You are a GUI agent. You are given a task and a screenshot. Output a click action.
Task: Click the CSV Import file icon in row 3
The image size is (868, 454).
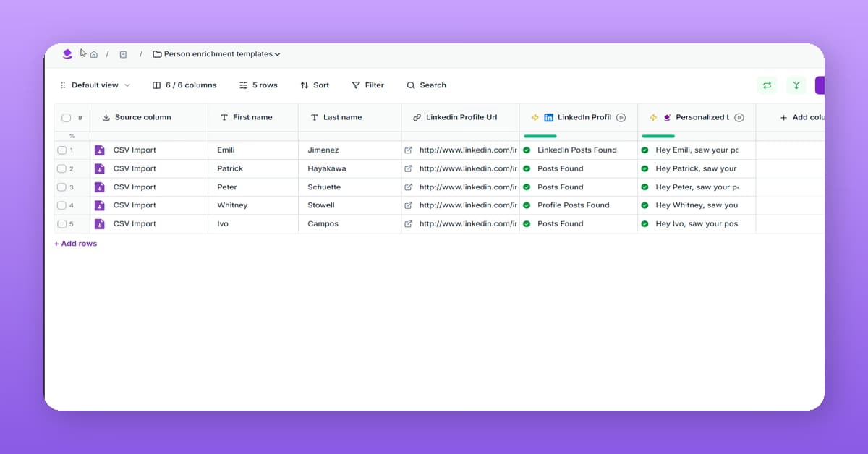[x=100, y=187]
